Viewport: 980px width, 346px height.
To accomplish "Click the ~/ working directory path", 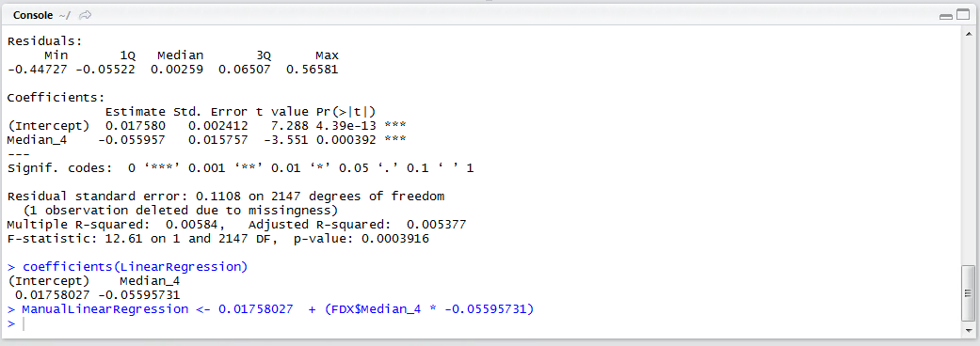I will click(64, 14).
